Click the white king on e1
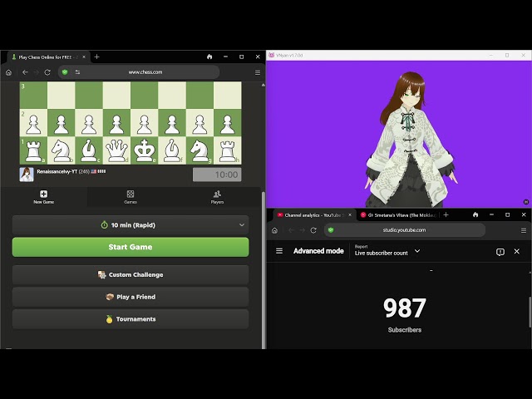This screenshot has width=532, height=399. point(144,150)
